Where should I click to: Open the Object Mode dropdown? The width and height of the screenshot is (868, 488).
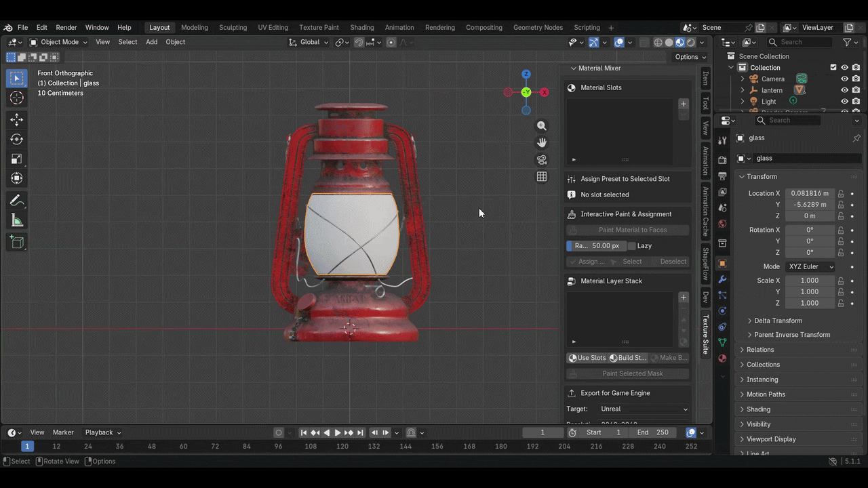click(58, 42)
